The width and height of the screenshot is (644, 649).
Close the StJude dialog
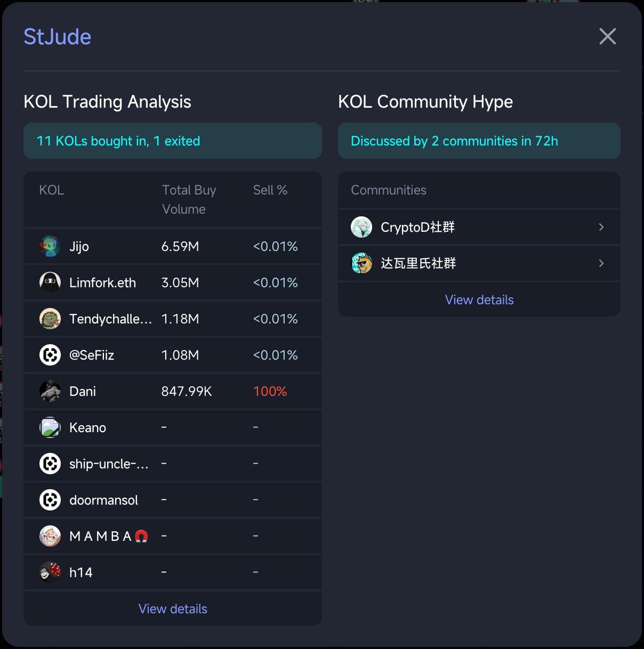click(607, 36)
